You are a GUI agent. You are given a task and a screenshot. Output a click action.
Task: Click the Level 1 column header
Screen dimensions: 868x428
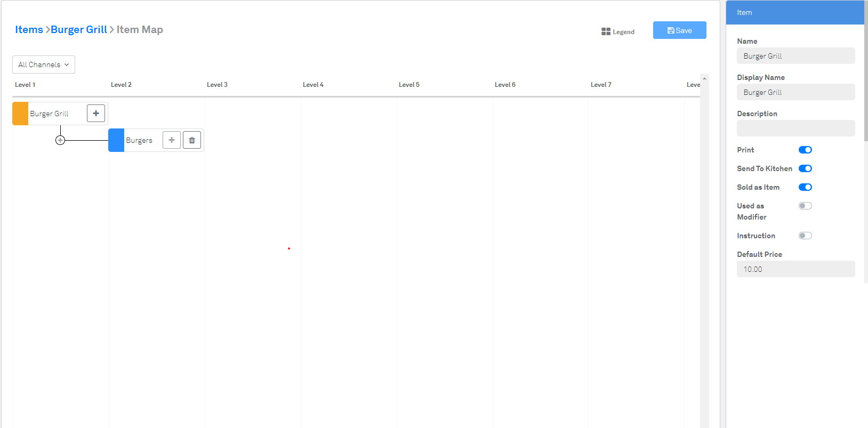point(25,85)
